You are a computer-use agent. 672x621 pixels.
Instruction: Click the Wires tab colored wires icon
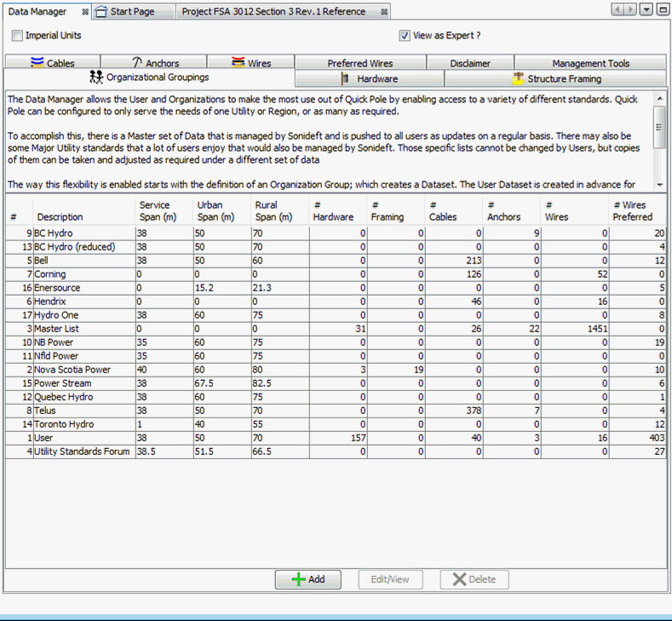point(238,62)
